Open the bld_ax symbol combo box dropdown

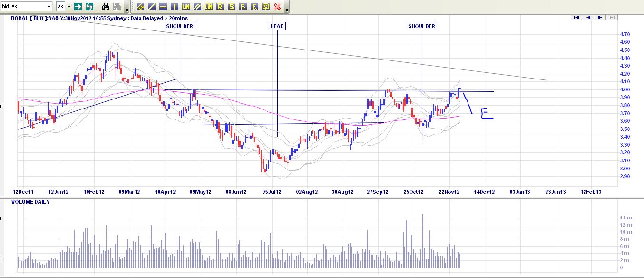coord(49,7)
